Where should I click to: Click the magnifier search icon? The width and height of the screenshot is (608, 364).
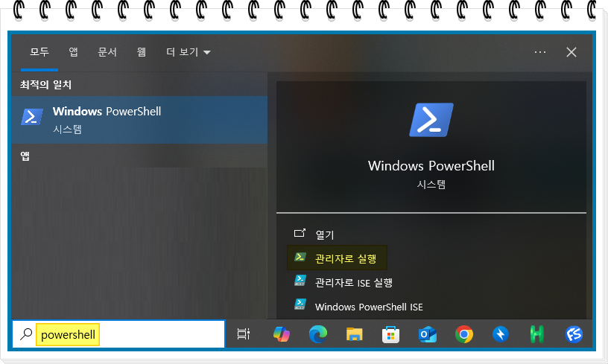pyautogui.click(x=26, y=334)
